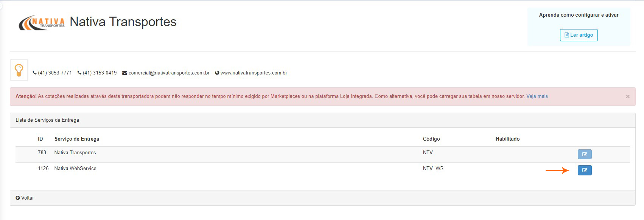Select the Nativa WebService row name
644x220 pixels.
75,169
